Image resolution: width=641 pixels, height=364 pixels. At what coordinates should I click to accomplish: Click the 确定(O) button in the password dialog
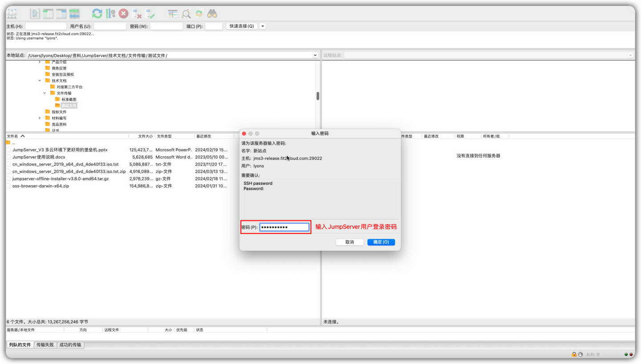[381, 242]
